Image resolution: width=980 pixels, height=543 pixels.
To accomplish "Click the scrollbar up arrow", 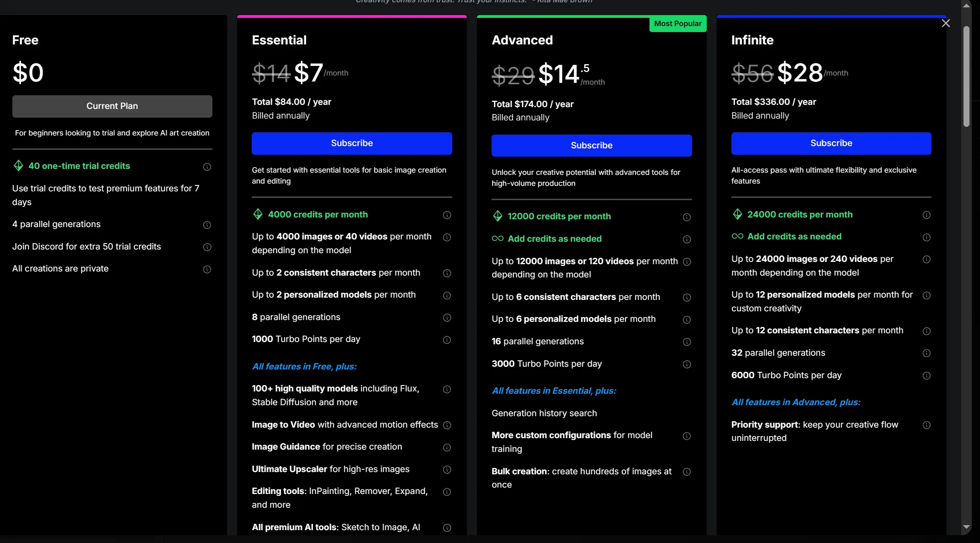I will pyautogui.click(x=966, y=6).
